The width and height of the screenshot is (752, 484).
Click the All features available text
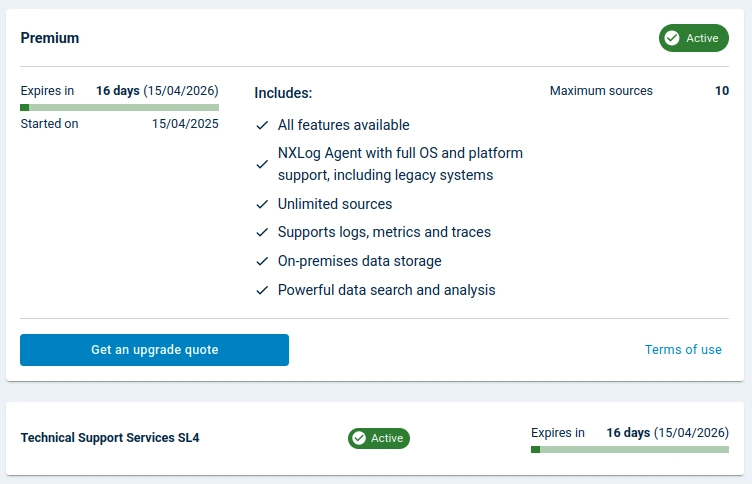(x=343, y=125)
